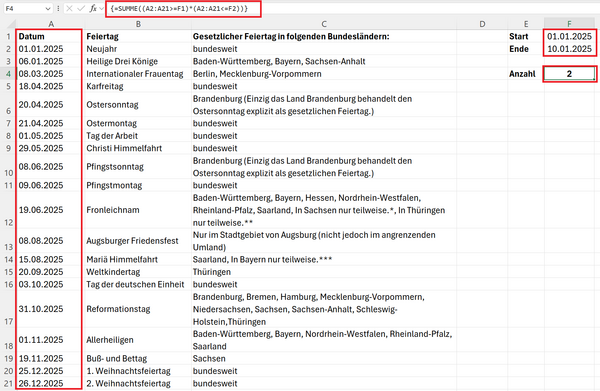Click the Internationaler Frauentag cell

tap(138, 74)
